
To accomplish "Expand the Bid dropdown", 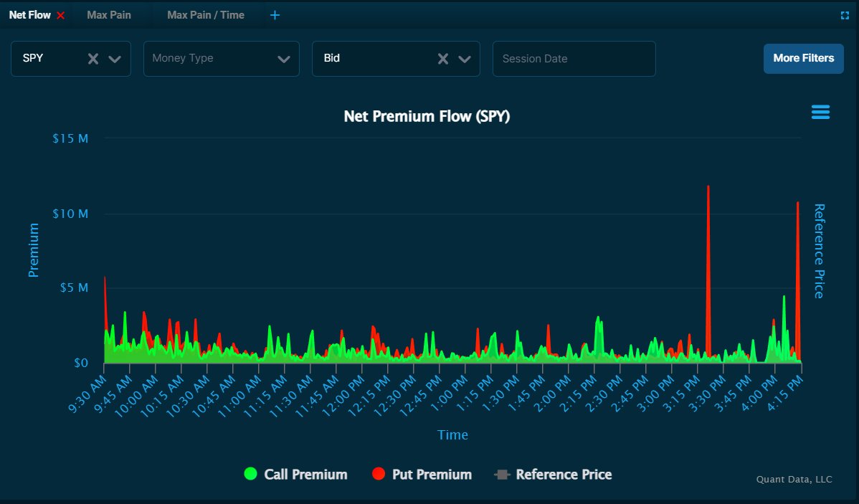I will click(463, 59).
